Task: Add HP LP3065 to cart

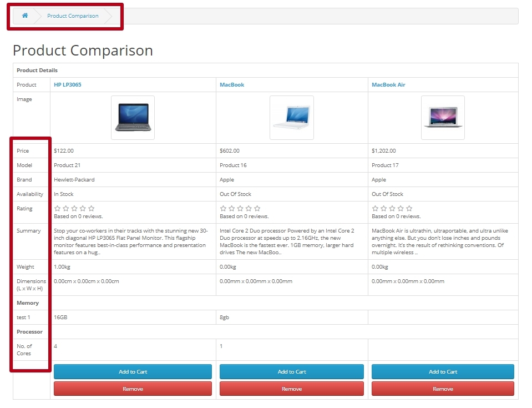Action: point(133,372)
